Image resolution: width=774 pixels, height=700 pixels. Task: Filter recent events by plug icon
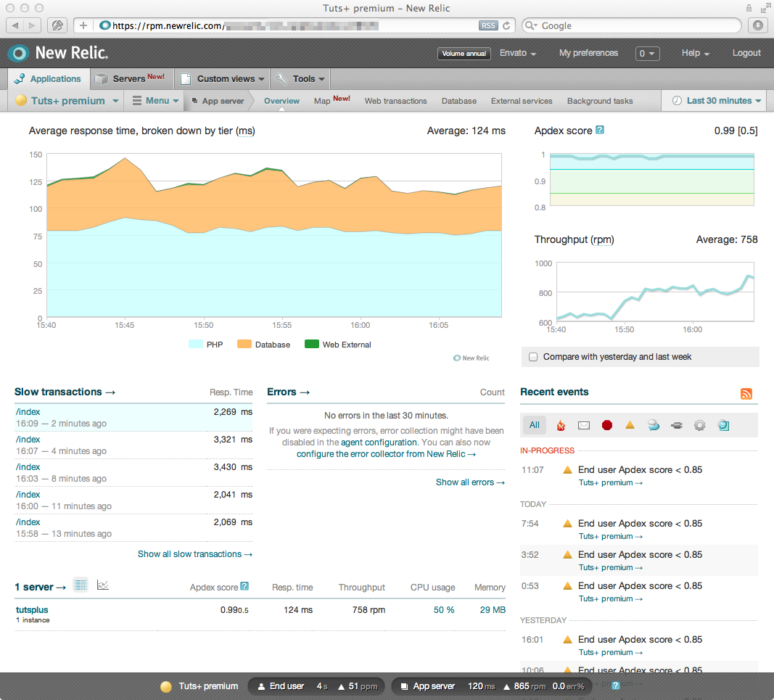pos(677,425)
